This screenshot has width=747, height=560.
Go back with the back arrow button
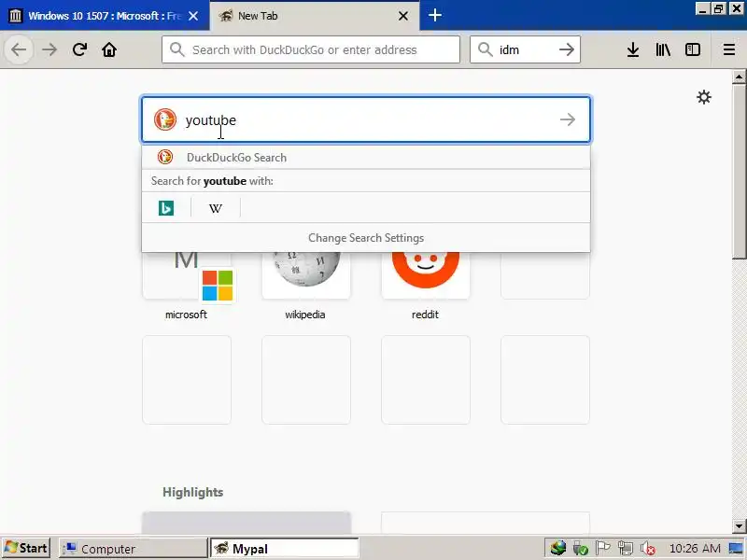[x=19, y=49]
